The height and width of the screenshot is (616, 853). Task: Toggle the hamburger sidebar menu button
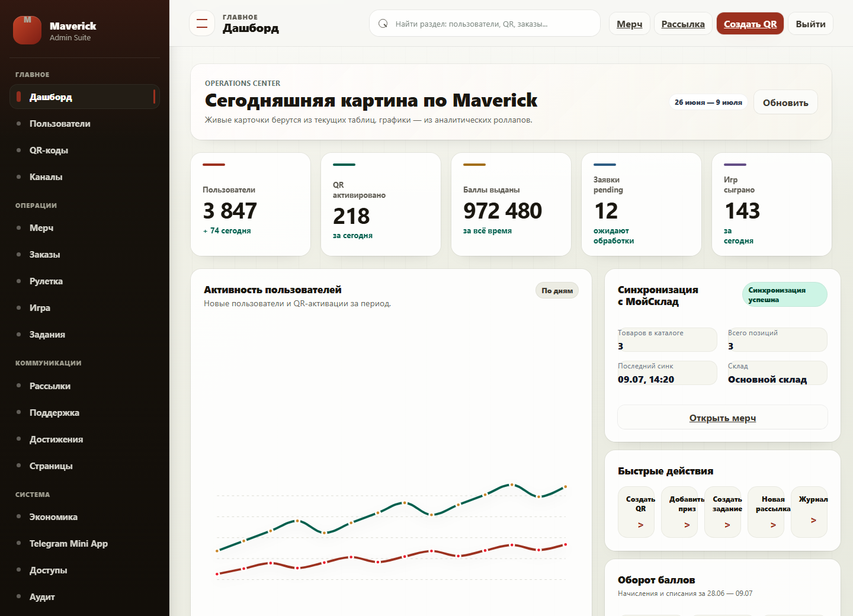(x=202, y=24)
